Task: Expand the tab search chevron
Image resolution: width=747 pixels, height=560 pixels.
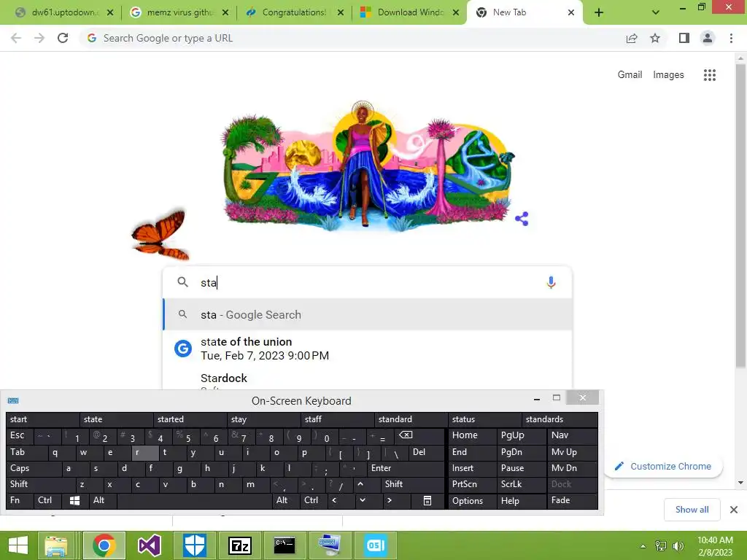Action: (656, 12)
